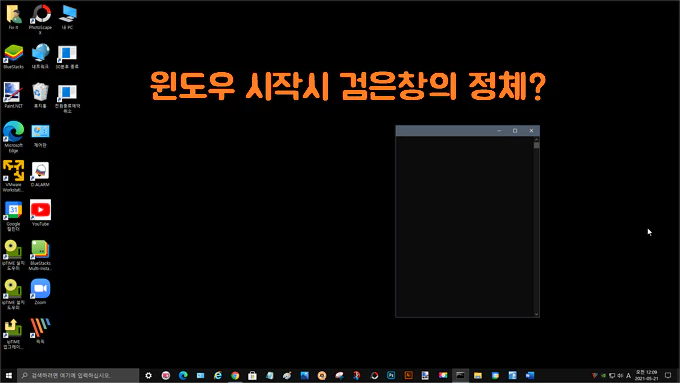This screenshot has height=383, width=680.
Task: Launch Google Chrome from the taskbar
Action: [x=235, y=375]
